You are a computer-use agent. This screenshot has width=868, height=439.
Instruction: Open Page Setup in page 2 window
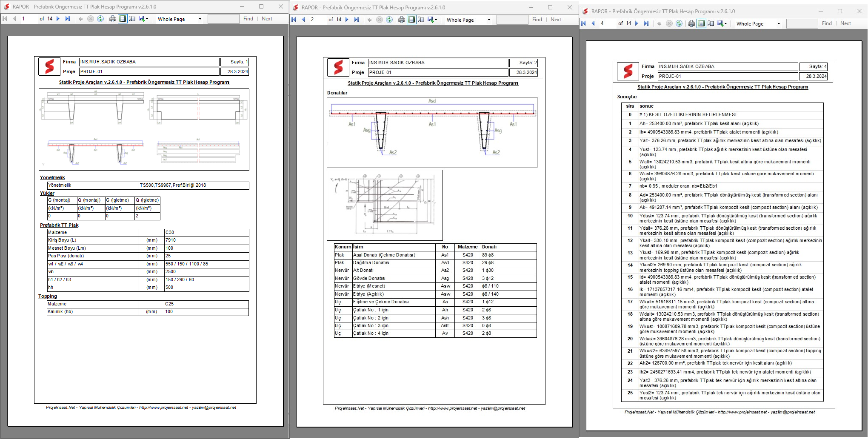(421, 20)
